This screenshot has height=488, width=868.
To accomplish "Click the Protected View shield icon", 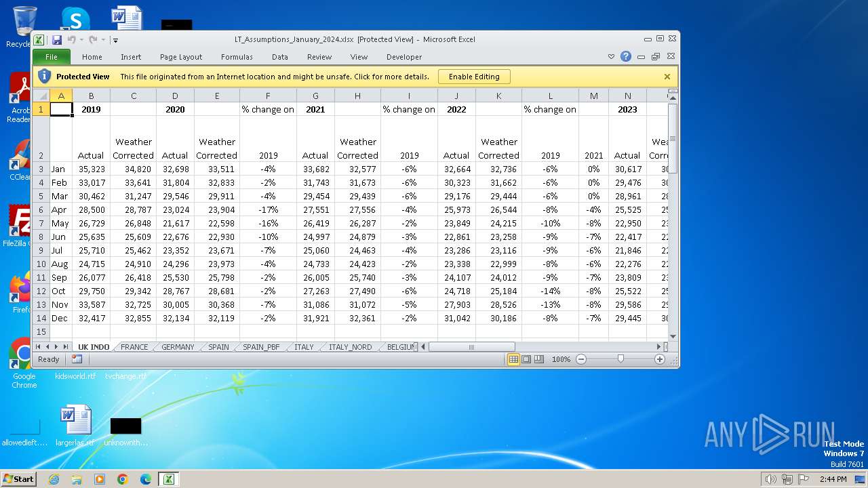I will click(x=44, y=76).
